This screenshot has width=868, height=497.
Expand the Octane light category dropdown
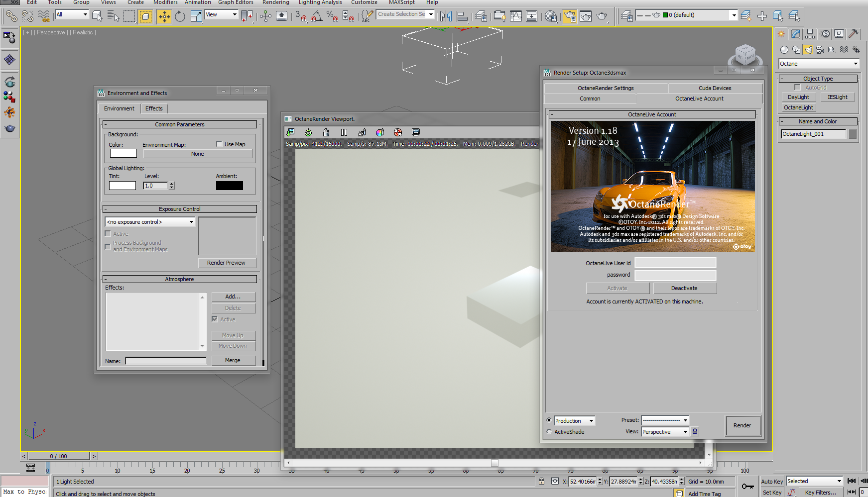(x=818, y=64)
